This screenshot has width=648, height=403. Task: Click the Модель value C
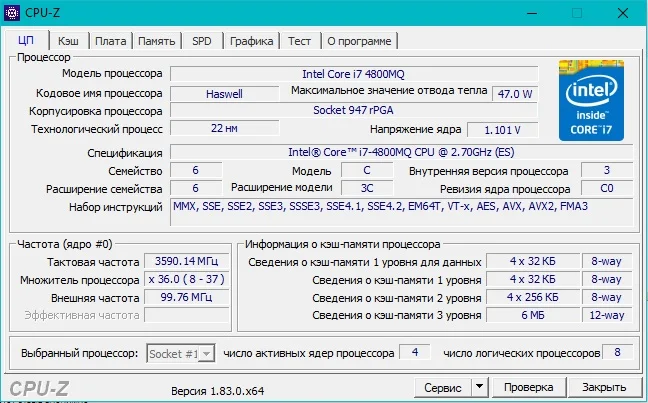tap(367, 170)
